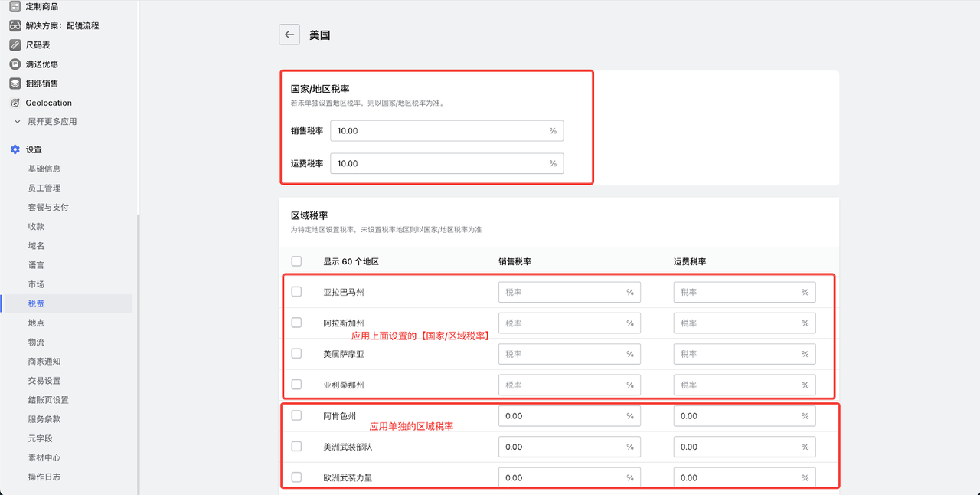Open the 捆绑销售 layers icon
Screen dimensions: 980x495
[13, 83]
